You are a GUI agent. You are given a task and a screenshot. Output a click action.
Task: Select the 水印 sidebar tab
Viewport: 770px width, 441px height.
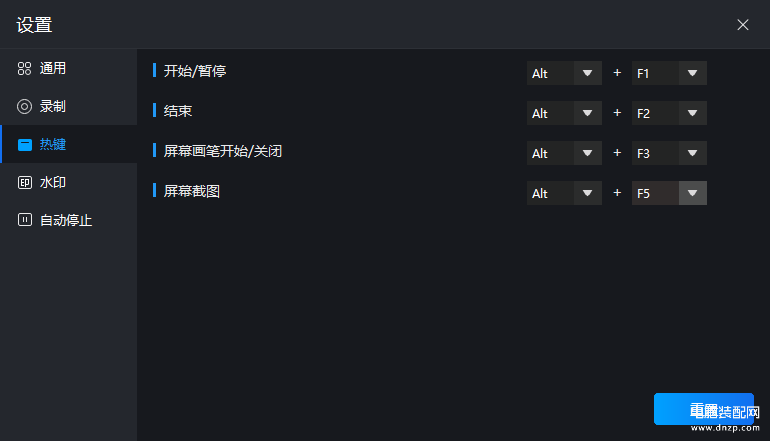pyautogui.click(x=69, y=182)
